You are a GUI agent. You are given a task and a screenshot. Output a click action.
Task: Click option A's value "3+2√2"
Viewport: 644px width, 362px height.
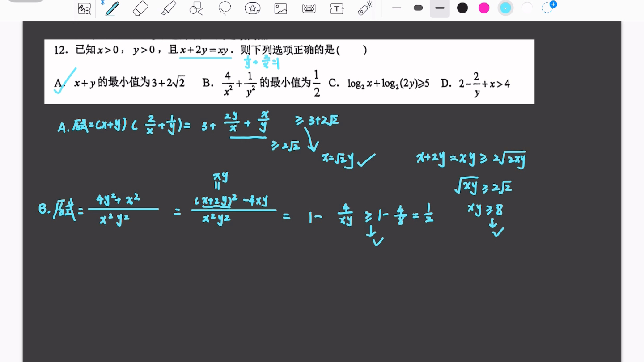(168, 83)
